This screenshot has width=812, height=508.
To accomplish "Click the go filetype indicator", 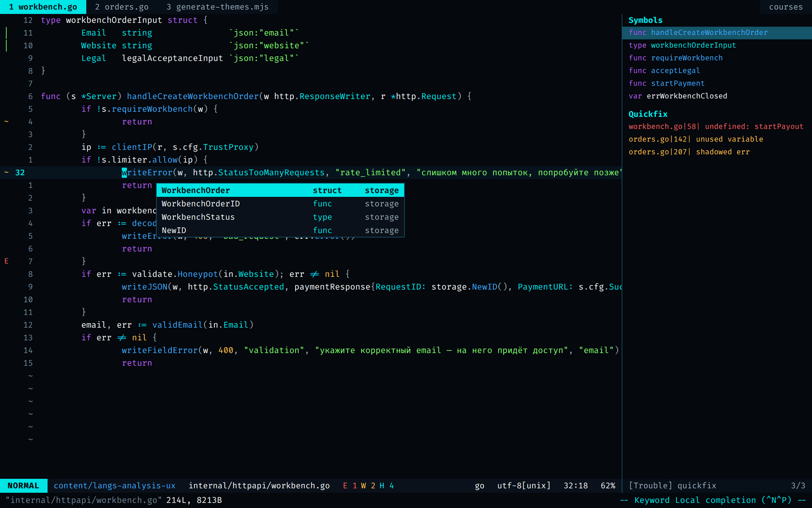I will [x=480, y=486].
